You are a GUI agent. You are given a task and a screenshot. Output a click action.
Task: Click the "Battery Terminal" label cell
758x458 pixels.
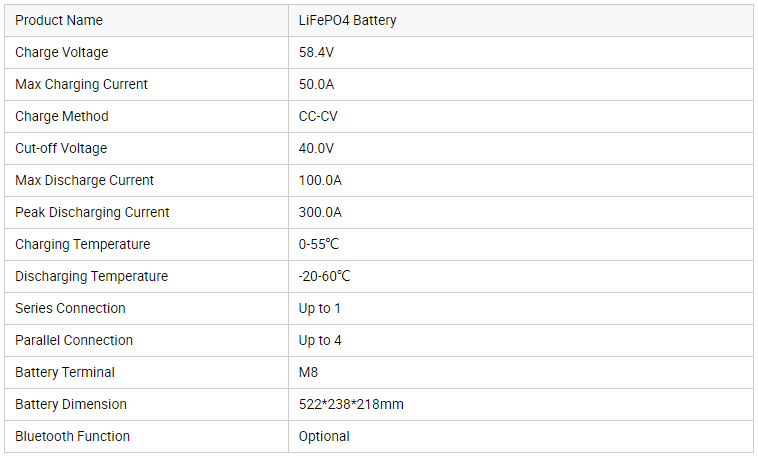pos(65,373)
